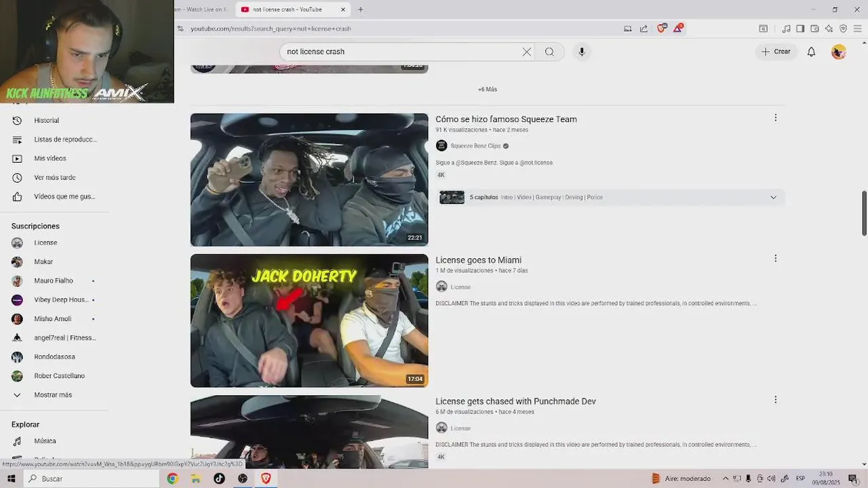The image size is (868, 488).
Task: Expand results with +6 Más
Action: 487,89
